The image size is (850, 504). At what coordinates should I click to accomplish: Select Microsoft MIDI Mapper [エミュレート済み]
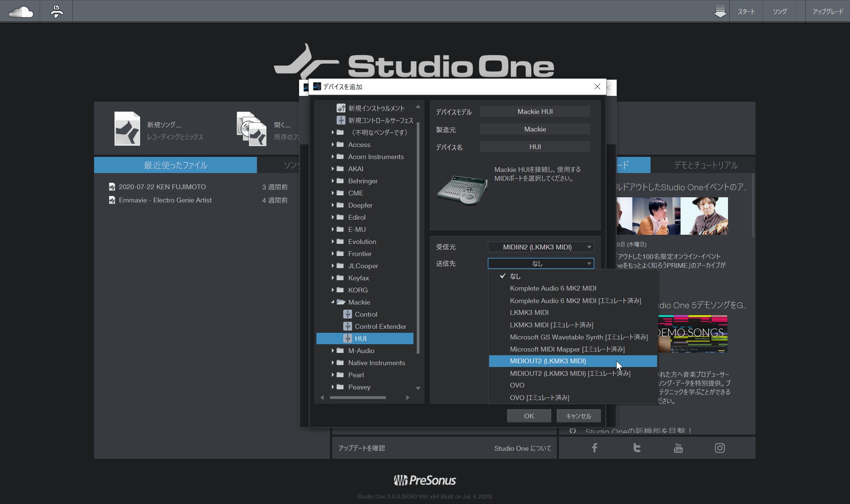coord(573,349)
